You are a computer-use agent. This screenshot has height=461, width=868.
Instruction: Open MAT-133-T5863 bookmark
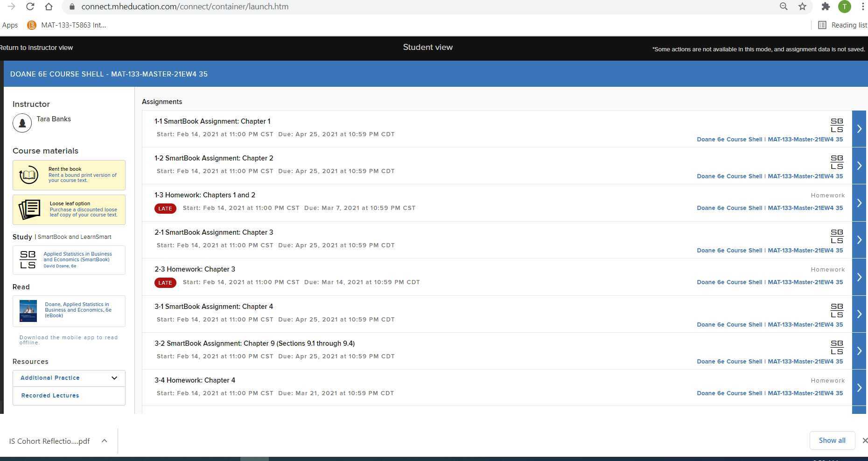tap(67, 25)
